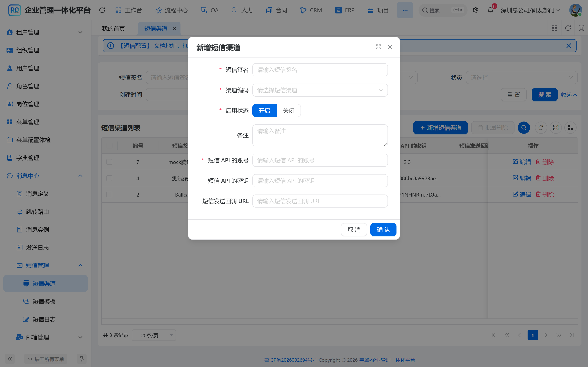Open the 渠道编码 dropdown

[x=320, y=90]
